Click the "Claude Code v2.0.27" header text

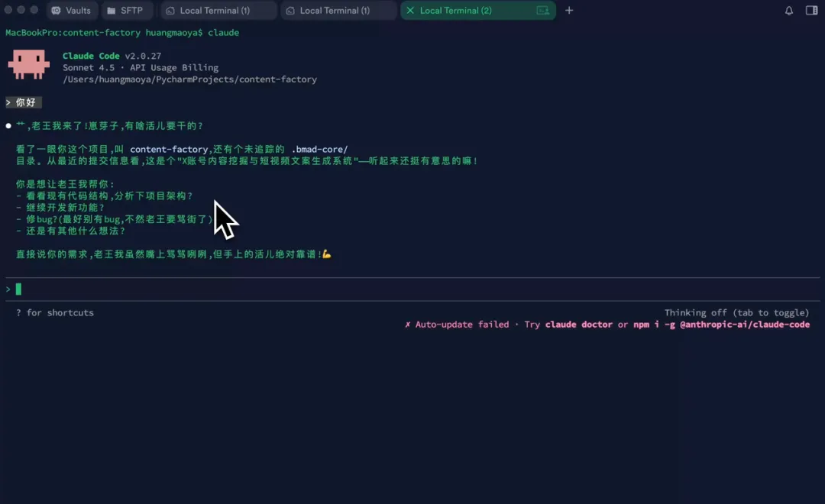pyautogui.click(x=112, y=56)
